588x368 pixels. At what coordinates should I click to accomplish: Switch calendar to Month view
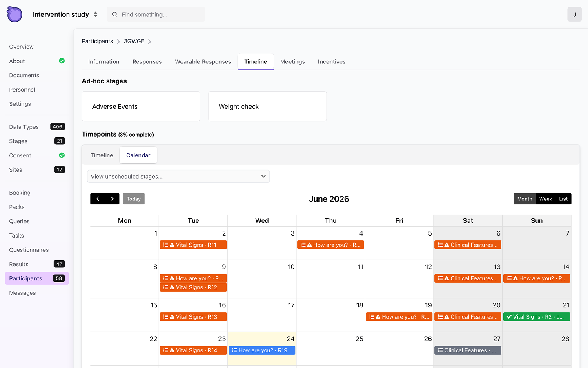click(525, 199)
